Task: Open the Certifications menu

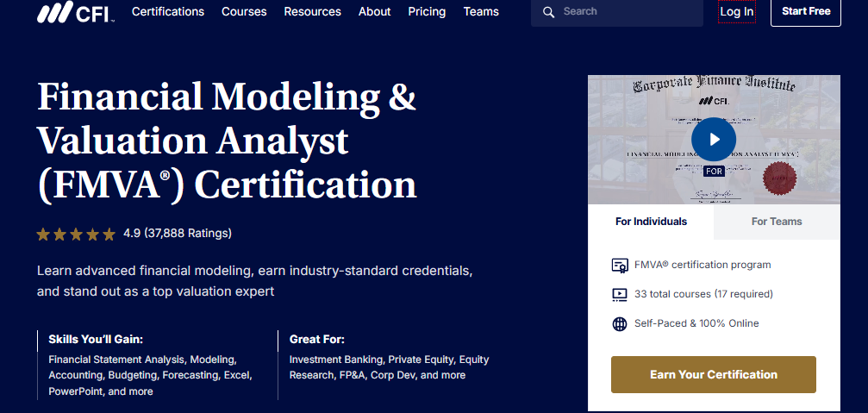Action: (x=168, y=12)
